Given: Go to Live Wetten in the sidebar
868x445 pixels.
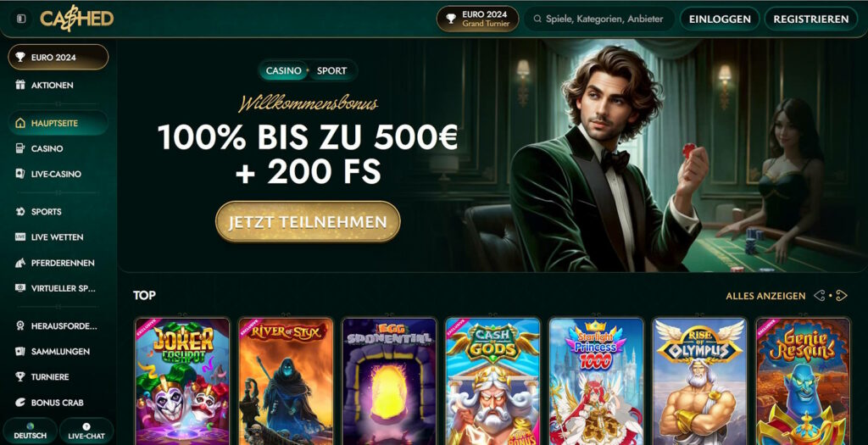Looking at the screenshot, I should pyautogui.click(x=58, y=236).
